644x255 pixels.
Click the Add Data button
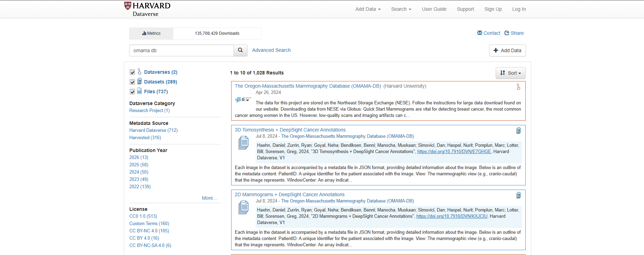click(507, 50)
